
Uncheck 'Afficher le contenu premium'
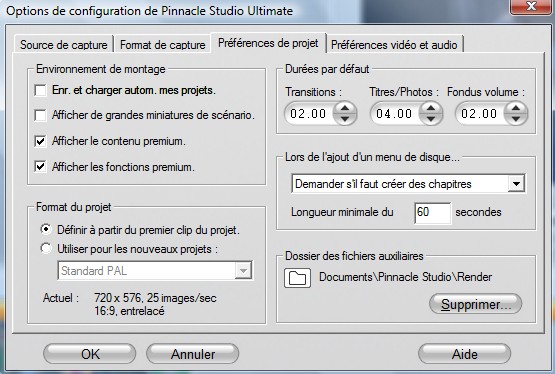point(40,141)
